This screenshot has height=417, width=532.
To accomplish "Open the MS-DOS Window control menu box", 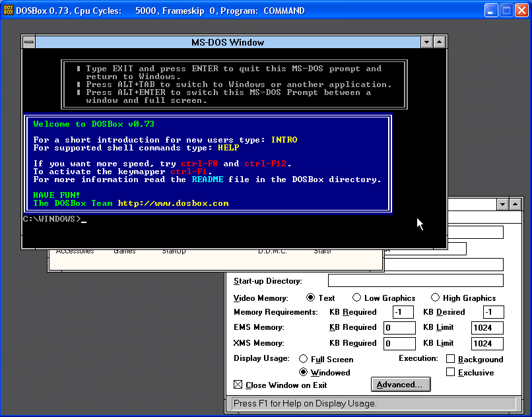I will [29, 42].
